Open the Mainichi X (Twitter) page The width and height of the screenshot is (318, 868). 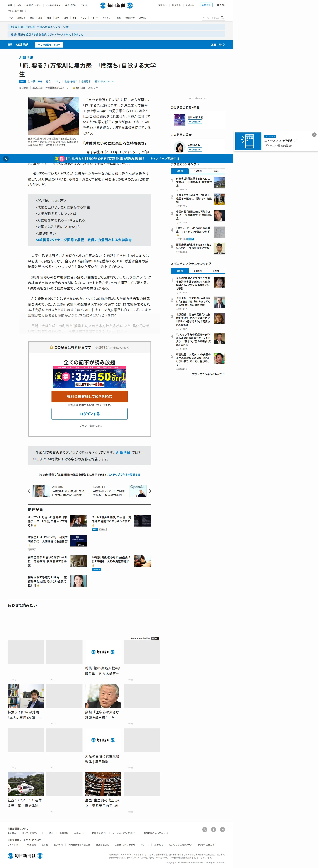click(205, 829)
